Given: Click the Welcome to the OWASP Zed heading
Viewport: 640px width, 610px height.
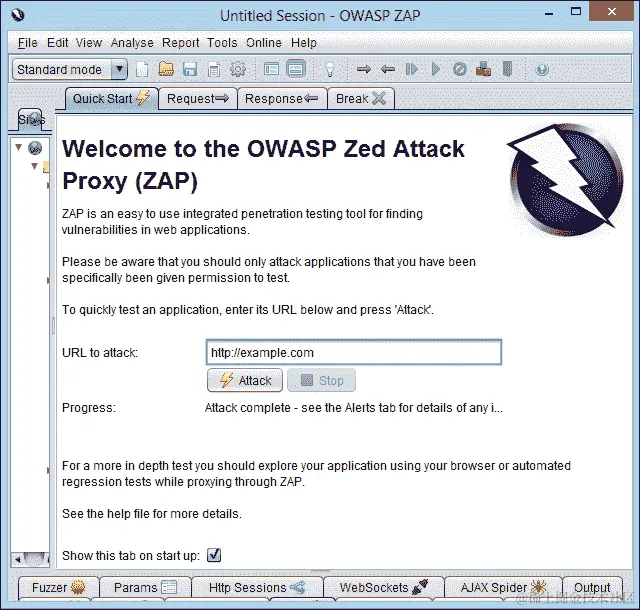Looking at the screenshot, I should pos(263,165).
